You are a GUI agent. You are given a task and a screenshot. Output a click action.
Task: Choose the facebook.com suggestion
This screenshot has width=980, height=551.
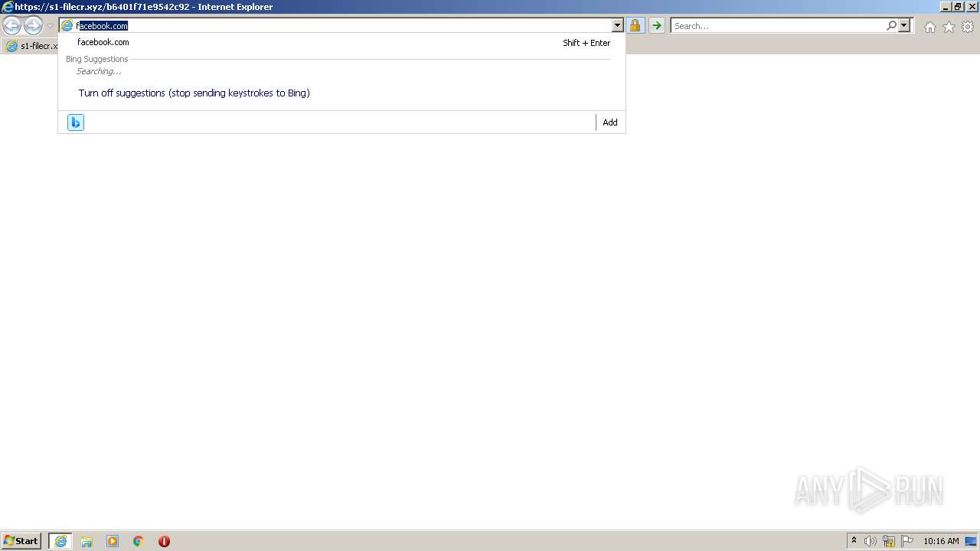click(341, 43)
